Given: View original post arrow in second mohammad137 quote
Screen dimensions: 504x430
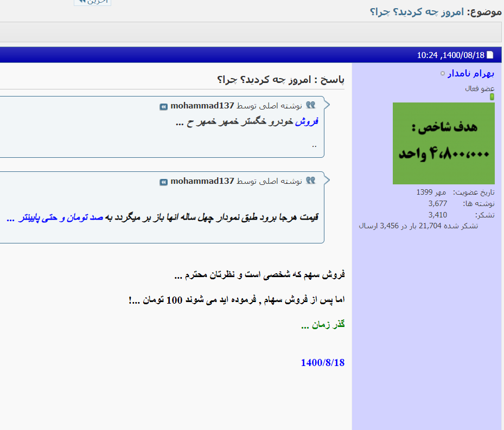Looking at the screenshot, I should point(164,182).
